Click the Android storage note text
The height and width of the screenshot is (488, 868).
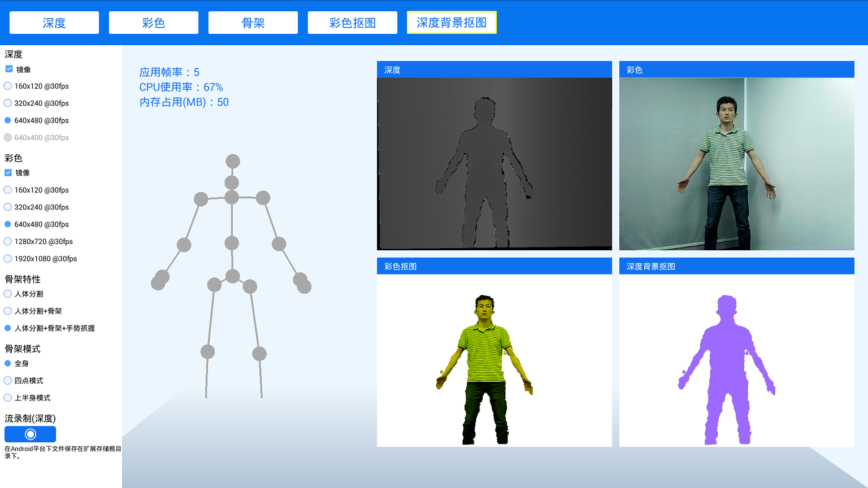pyautogui.click(x=63, y=452)
